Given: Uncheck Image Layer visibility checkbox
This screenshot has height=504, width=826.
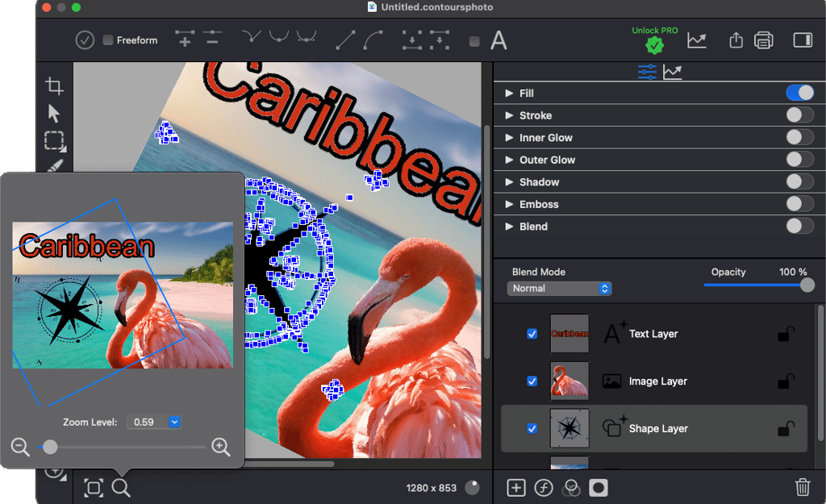Looking at the screenshot, I should point(532,381).
